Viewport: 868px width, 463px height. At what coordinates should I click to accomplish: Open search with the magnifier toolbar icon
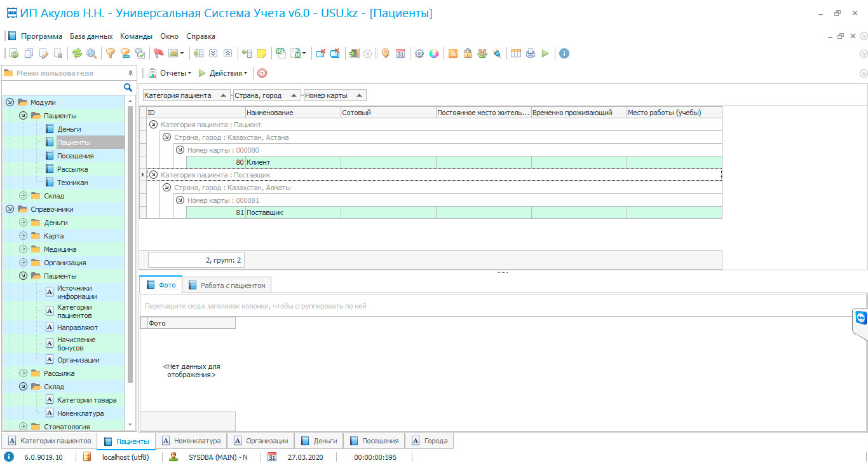click(x=92, y=53)
